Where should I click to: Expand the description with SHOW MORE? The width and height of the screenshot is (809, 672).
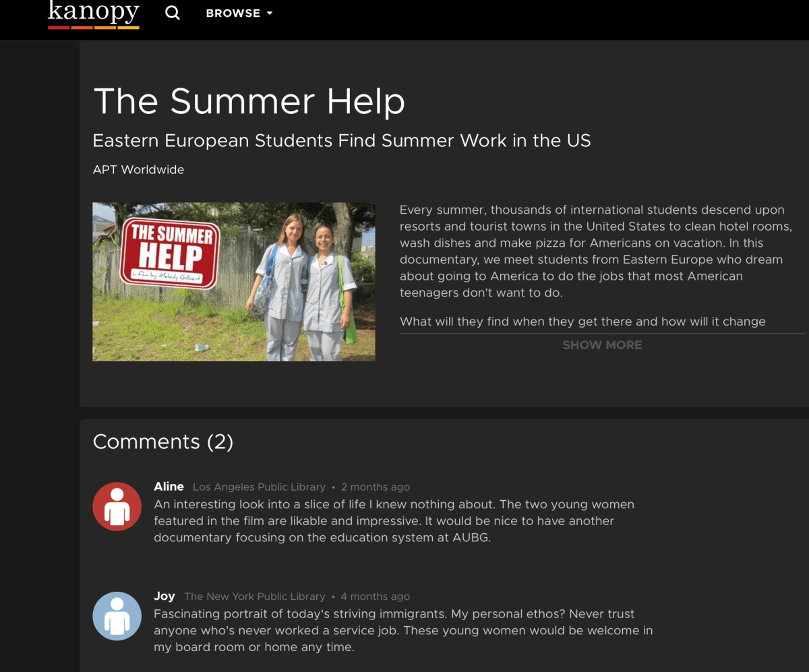(602, 344)
